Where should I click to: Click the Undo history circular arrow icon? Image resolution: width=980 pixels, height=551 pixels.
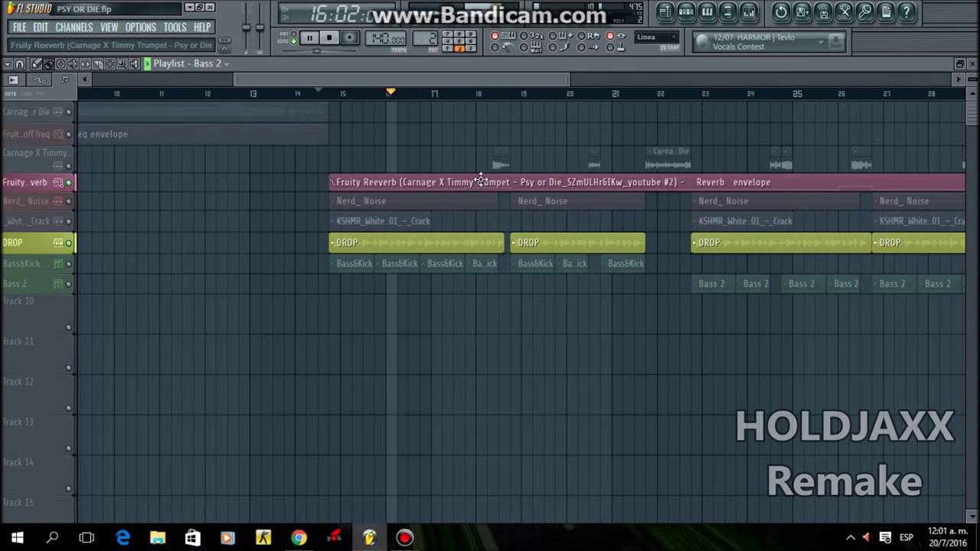pyautogui.click(x=781, y=11)
